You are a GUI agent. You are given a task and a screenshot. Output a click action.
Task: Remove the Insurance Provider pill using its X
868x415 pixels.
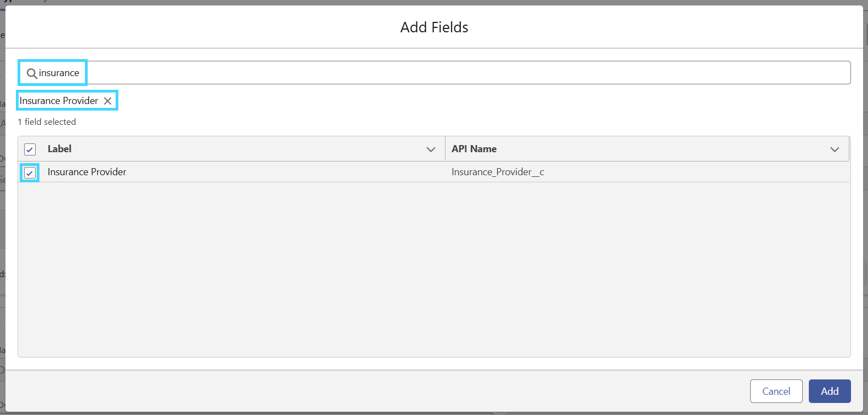click(108, 101)
